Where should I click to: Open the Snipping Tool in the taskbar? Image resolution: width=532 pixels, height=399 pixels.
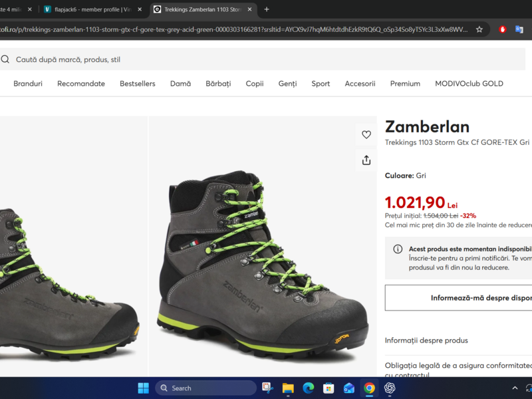pyautogui.click(x=268, y=388)
